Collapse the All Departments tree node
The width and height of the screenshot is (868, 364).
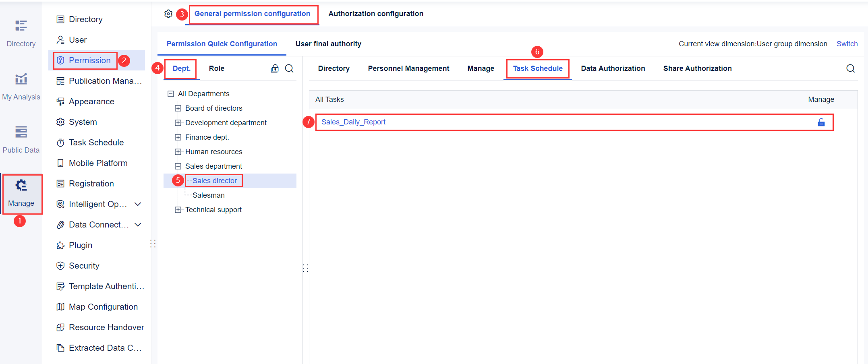171,94
